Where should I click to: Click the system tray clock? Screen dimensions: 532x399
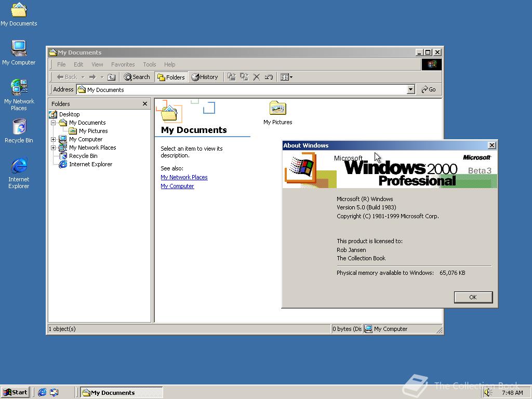pos(512,393)
